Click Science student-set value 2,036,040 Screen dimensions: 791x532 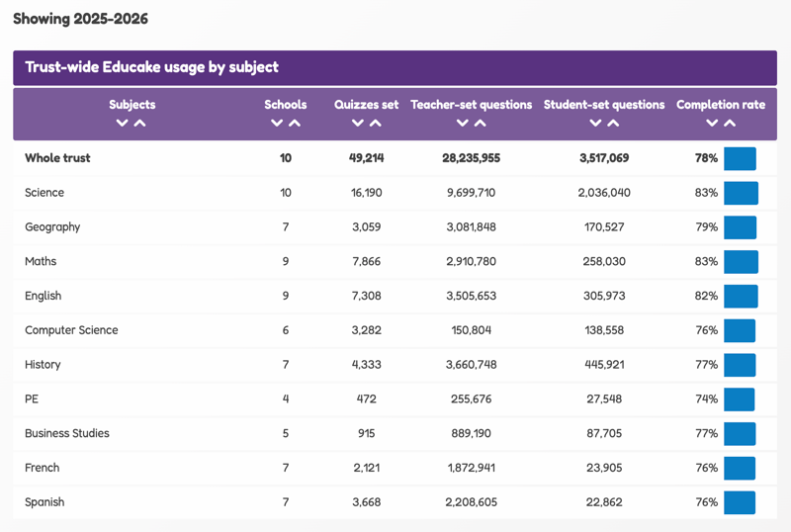click(x=604, y=193)
